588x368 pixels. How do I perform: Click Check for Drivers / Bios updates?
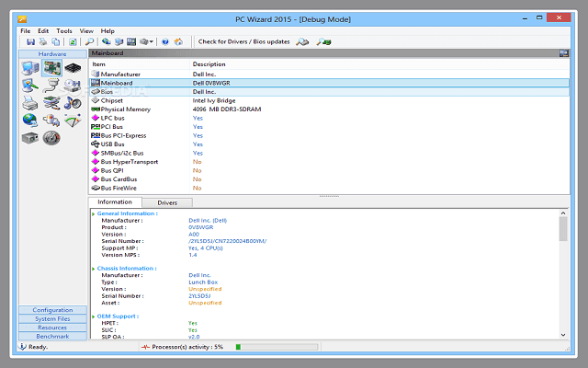point(243,41)
